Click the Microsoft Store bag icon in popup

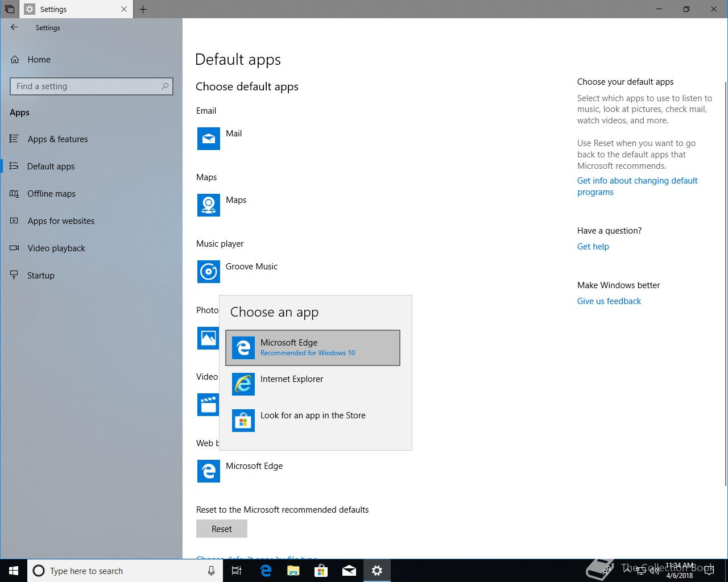pyautogui.click(x=243, y=421)
